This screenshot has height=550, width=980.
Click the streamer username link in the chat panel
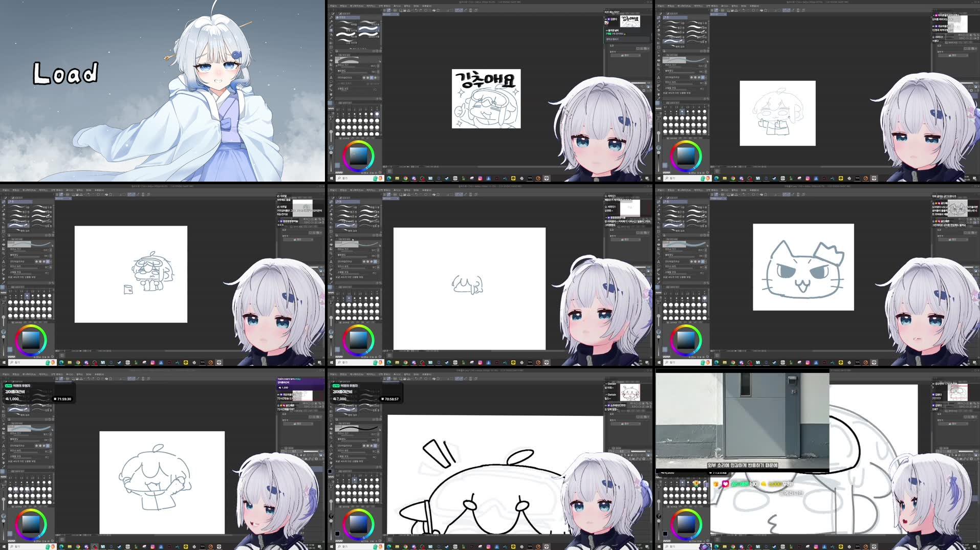(x=613, y=18)
